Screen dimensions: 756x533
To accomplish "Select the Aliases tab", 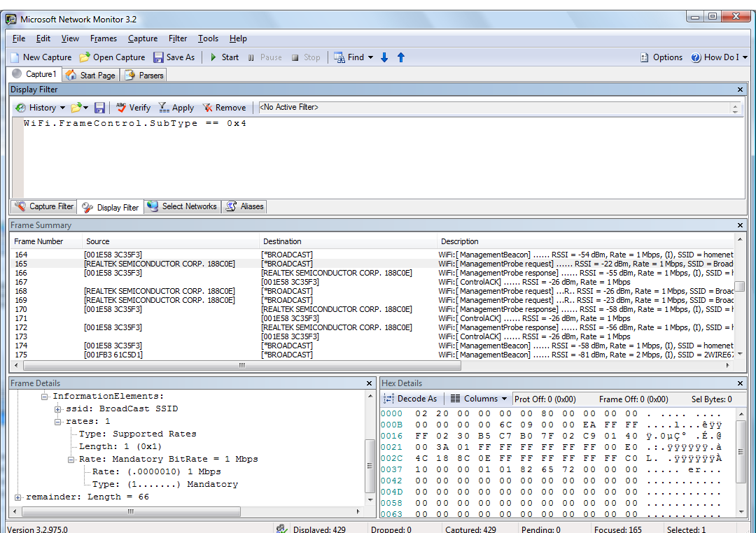I will [245, 206].
